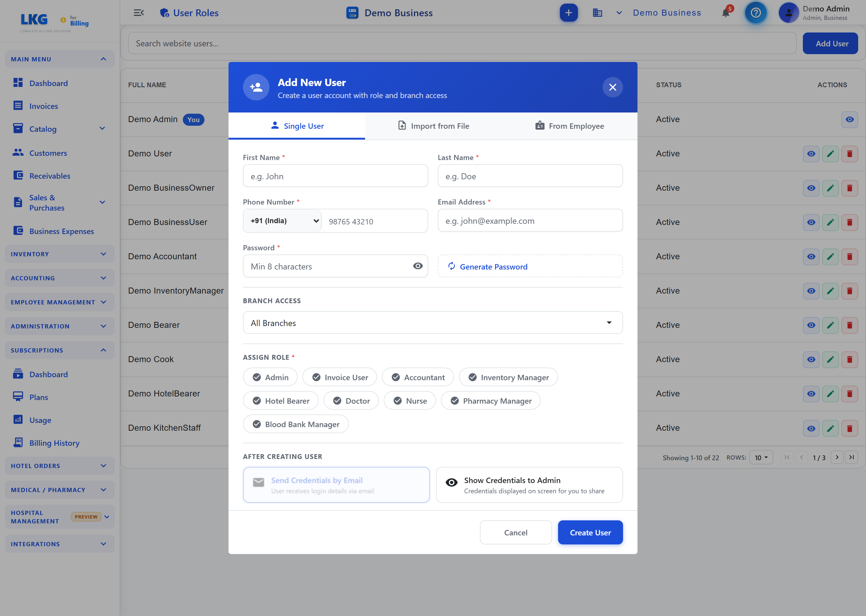Expand the Sales & Purchases submenu
The width and height of the screenshot is (866, 616).
point(102,202)
